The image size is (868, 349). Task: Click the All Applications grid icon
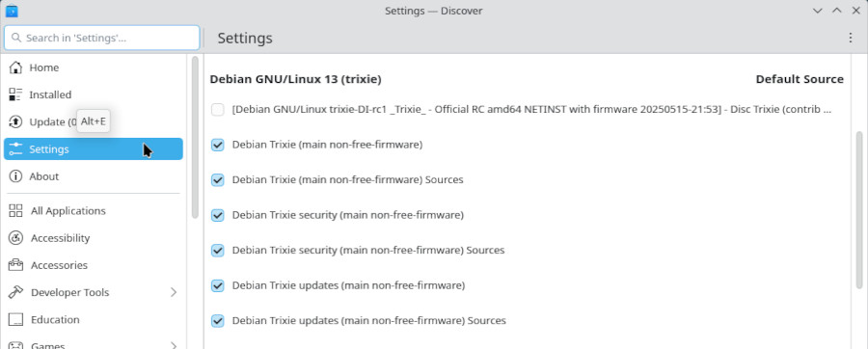tap(16, 211)
